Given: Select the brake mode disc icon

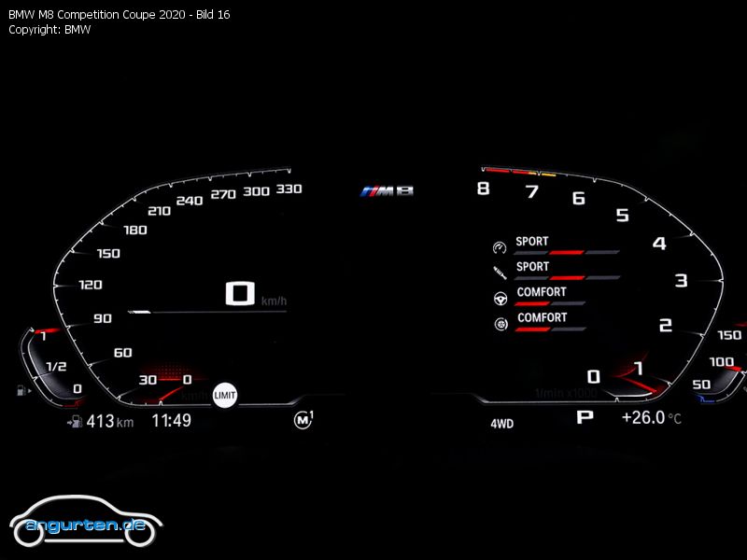Looking at the screenshot, I should [x=500, y=324].
